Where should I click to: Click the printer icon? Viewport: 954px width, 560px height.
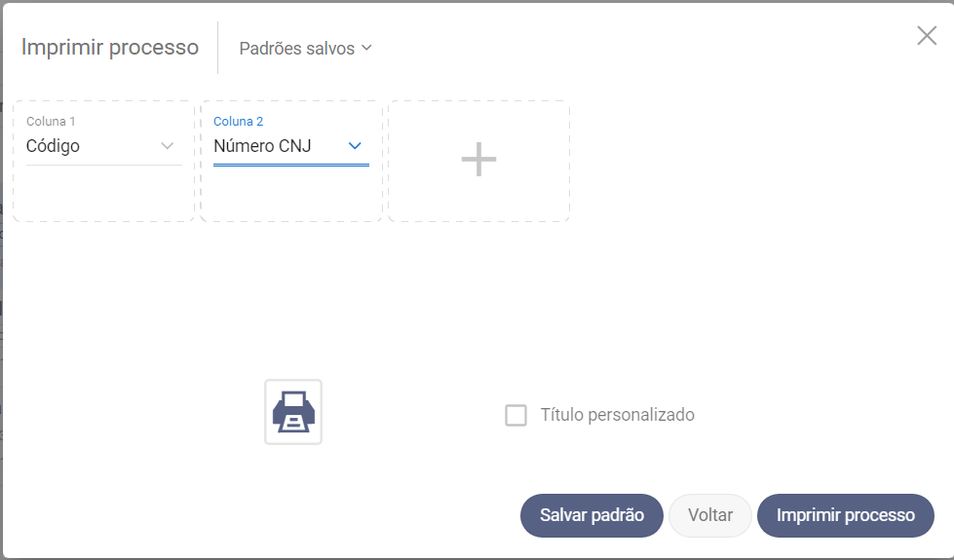pos(293,412)
